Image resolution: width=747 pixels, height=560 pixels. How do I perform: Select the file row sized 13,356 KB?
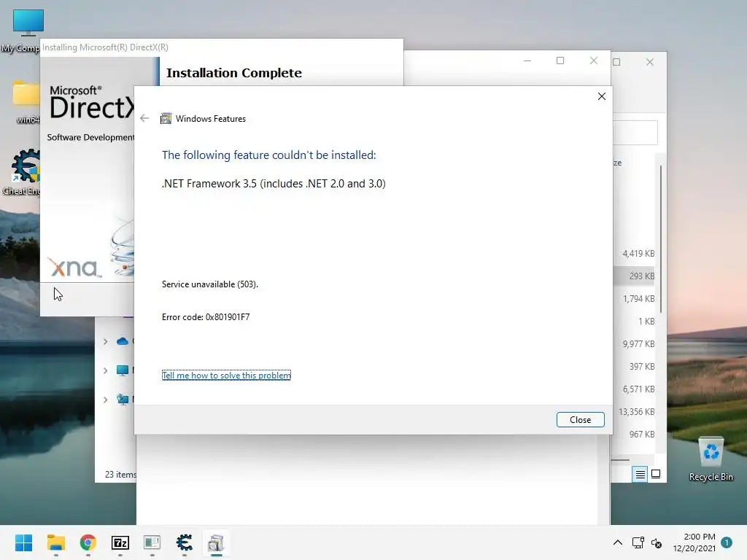click(x=634, y=412)
